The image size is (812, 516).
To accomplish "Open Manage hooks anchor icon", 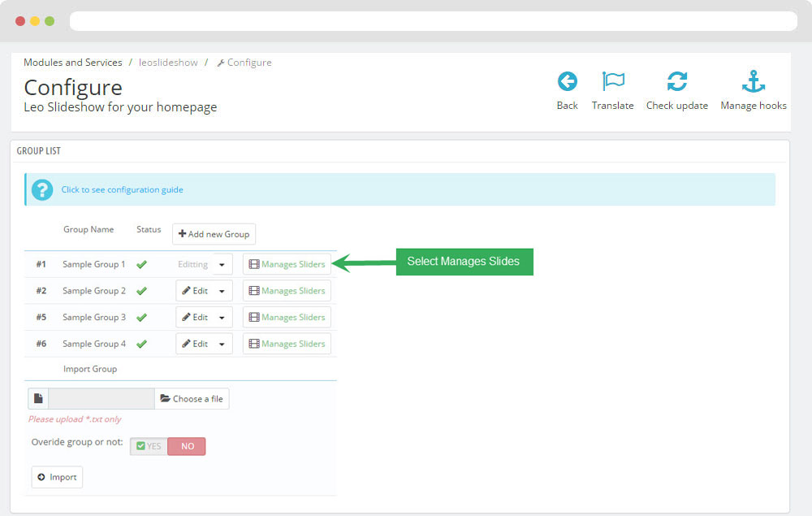I will [x=753, y=82].
